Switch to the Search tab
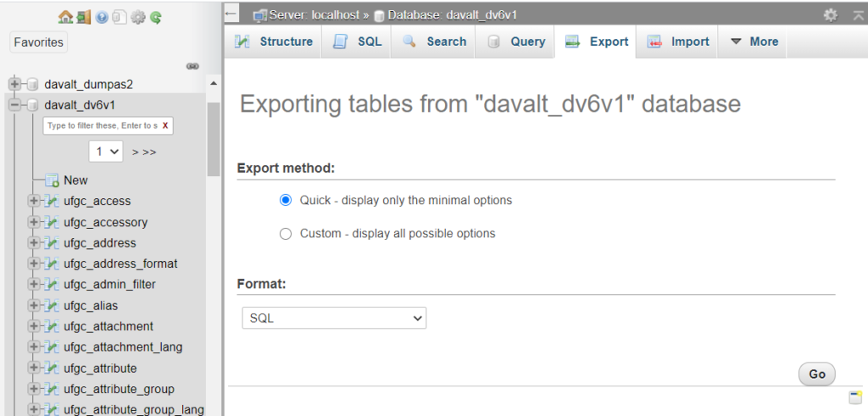Screen dimensions: 868x416 pyautogui.click(x=433, y=42)
